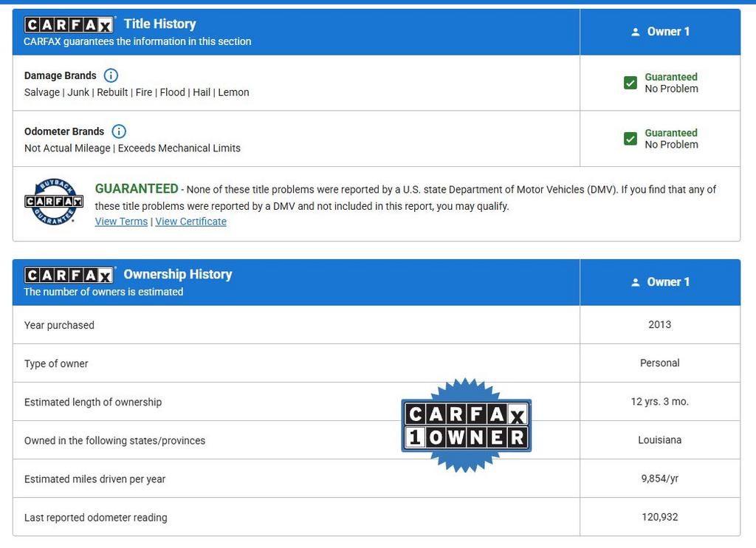Click the green checkmark for Damage Brands
Screen dimensions: 756x548
coord(630,83)
